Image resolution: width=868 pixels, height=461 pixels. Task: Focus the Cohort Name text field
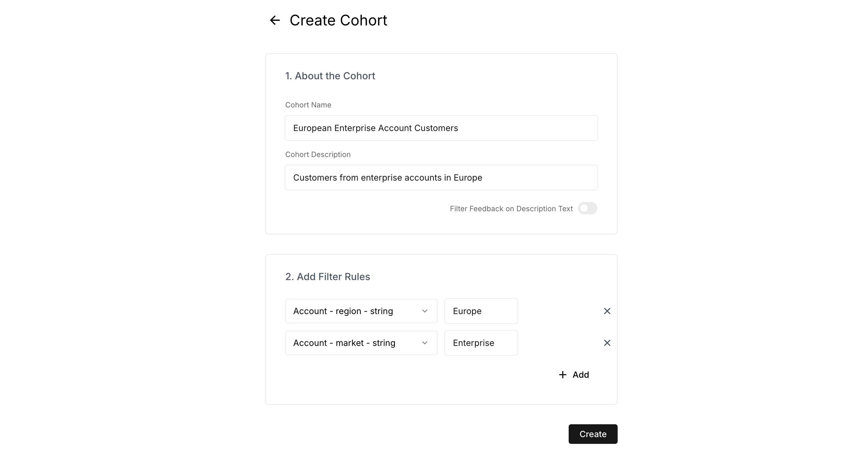[441, 128]
